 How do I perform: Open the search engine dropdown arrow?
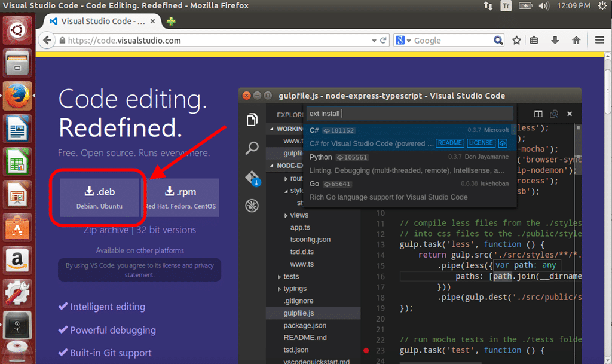(409, 41)
